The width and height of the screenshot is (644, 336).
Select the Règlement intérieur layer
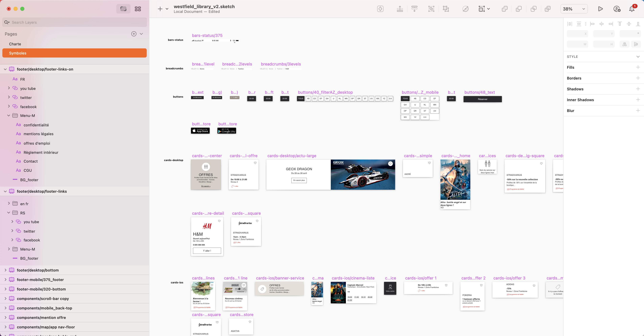41,152
